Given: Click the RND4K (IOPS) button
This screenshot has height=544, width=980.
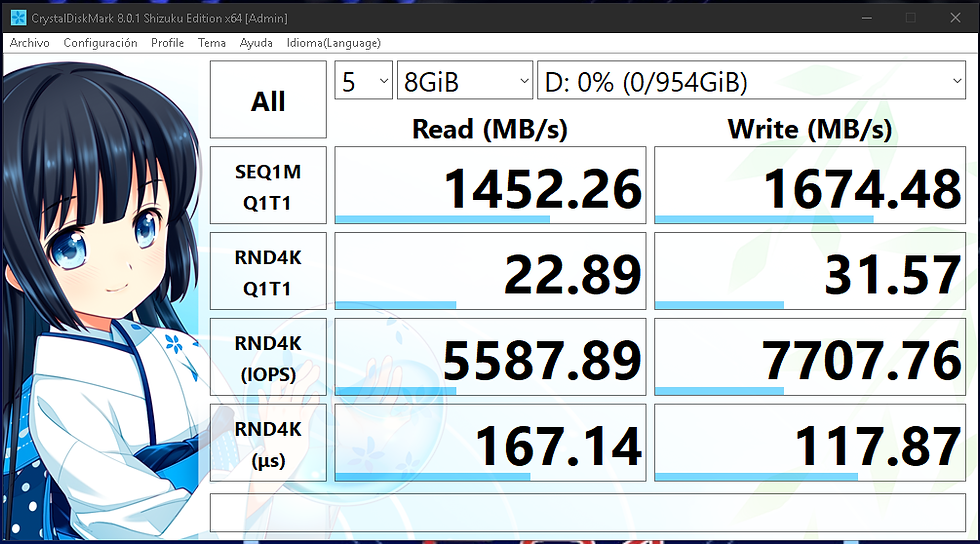Looking at the screenshot, I should point(268,357).
